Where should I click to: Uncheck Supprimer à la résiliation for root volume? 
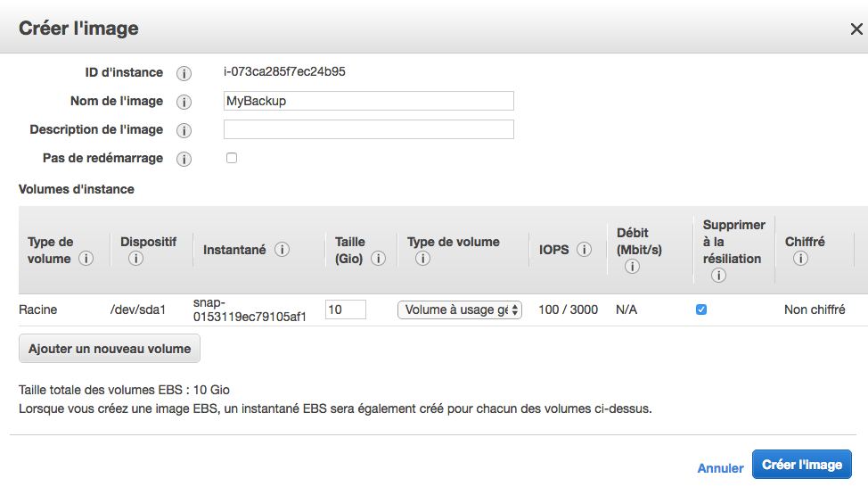[701, 309]
